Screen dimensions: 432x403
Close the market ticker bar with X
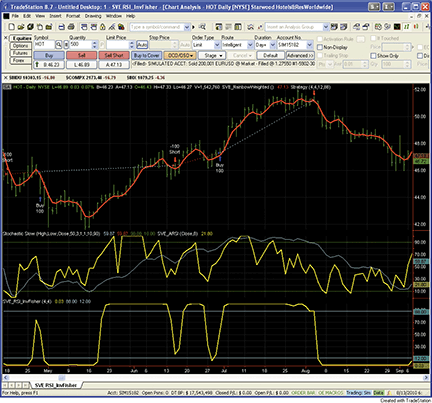[5, 78]
